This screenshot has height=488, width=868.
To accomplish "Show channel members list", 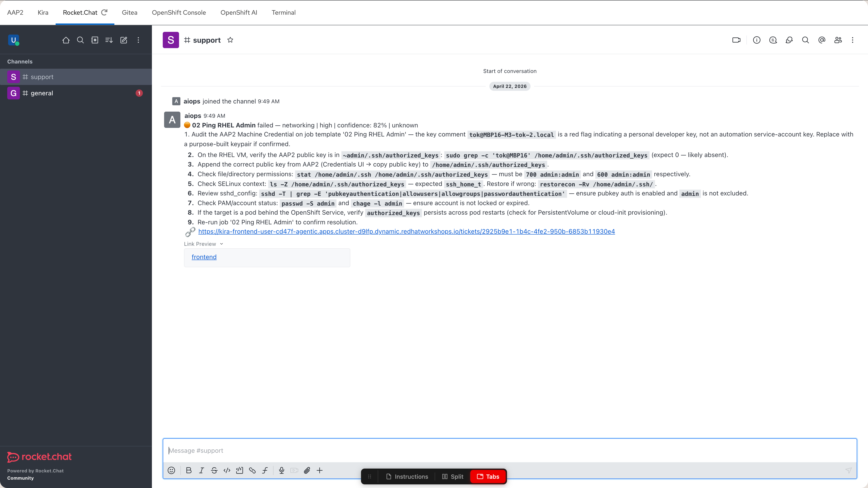I will pos(838,40).
